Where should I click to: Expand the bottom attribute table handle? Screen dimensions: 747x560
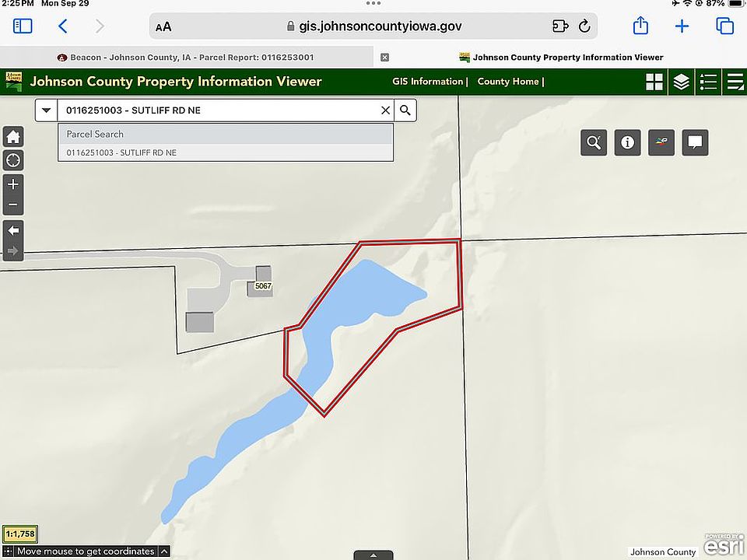click(x=373, y=555)
